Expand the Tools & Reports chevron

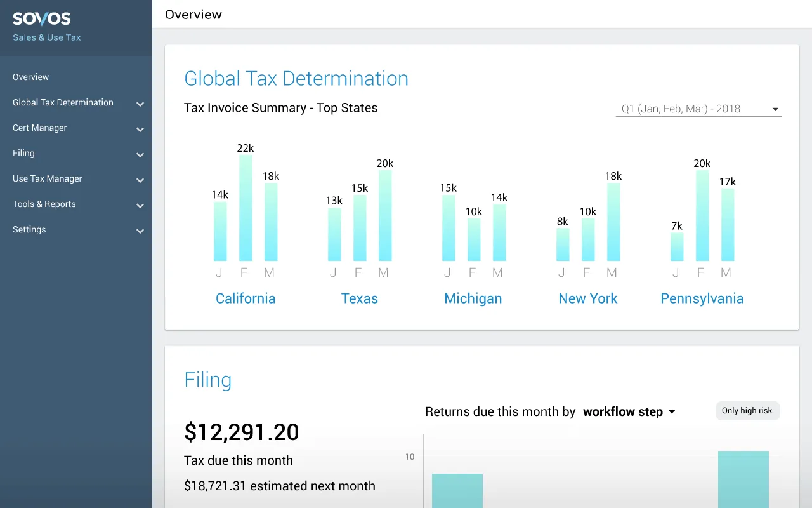click(x=140, y=205)
